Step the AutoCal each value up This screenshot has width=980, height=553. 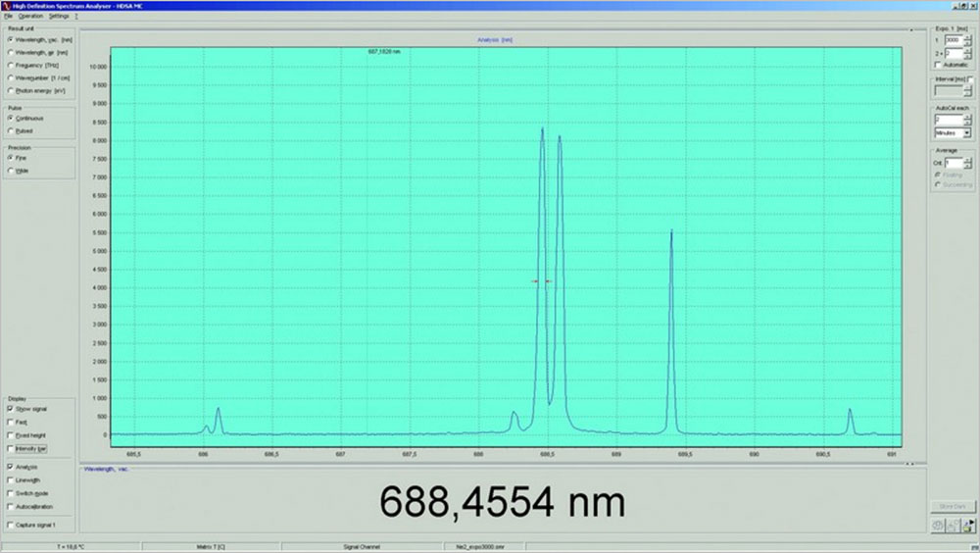coord(967,117)
